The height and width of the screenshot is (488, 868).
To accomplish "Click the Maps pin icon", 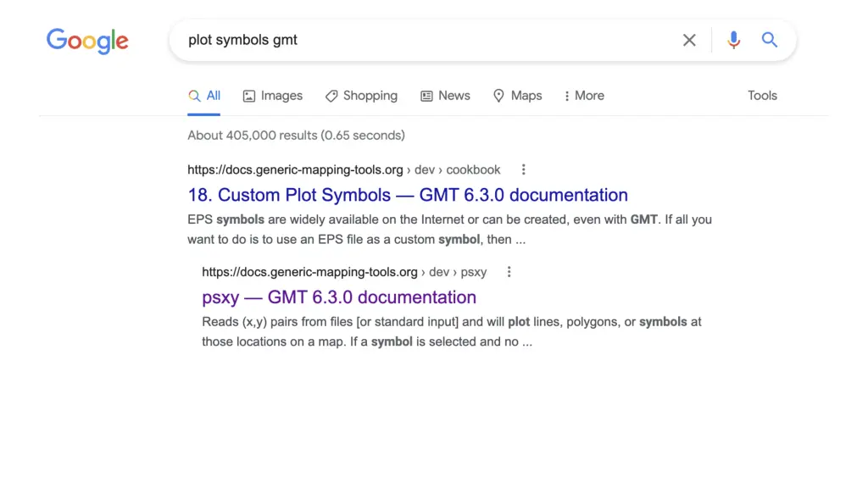I will click(499, 96).
